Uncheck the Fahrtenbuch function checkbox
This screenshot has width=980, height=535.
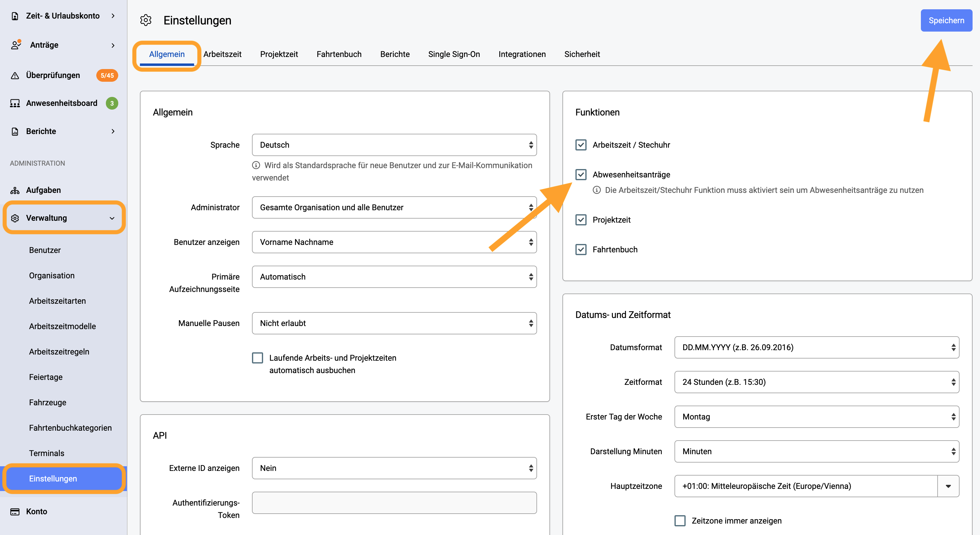581,250
